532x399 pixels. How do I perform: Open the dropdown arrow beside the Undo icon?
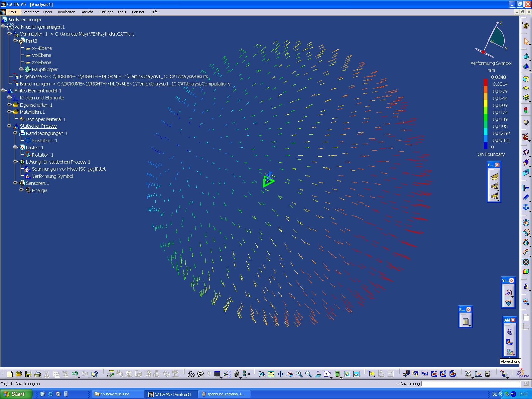coord(79,377)
